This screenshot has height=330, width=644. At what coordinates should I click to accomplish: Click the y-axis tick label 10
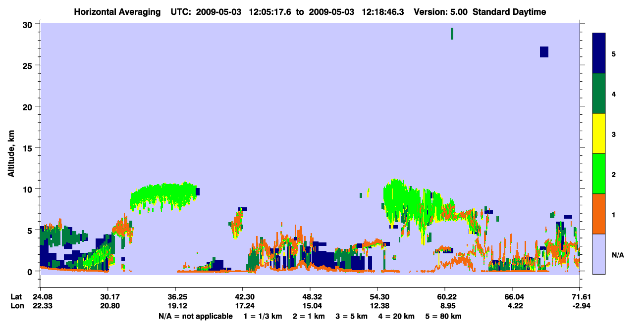pos(28,189)
